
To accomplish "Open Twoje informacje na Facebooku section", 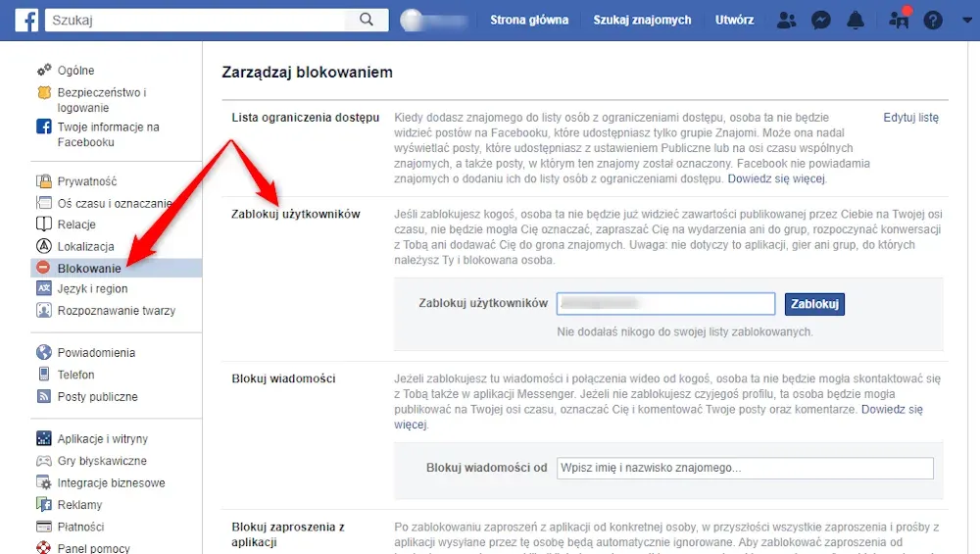I will click(x=108, y=134).
